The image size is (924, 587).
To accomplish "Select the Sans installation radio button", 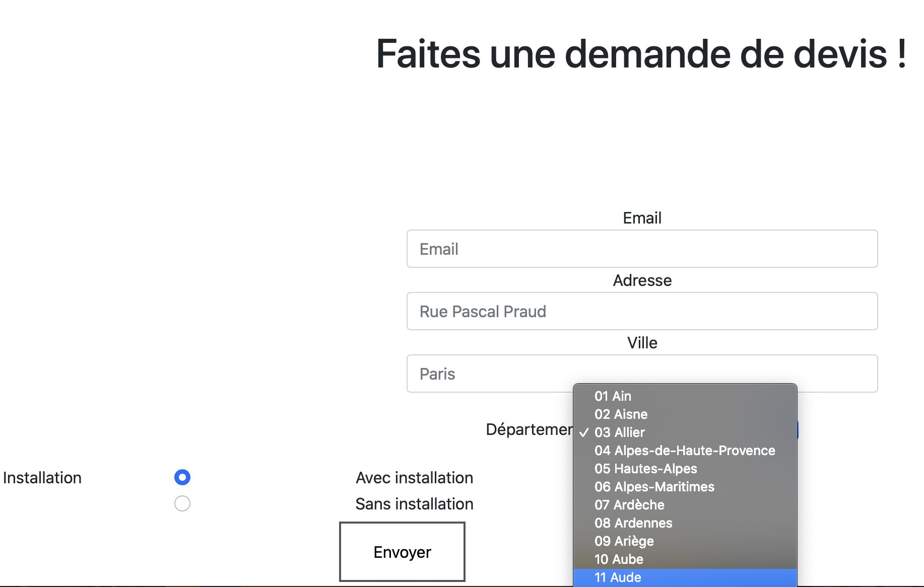I will [x=182, y=503].
